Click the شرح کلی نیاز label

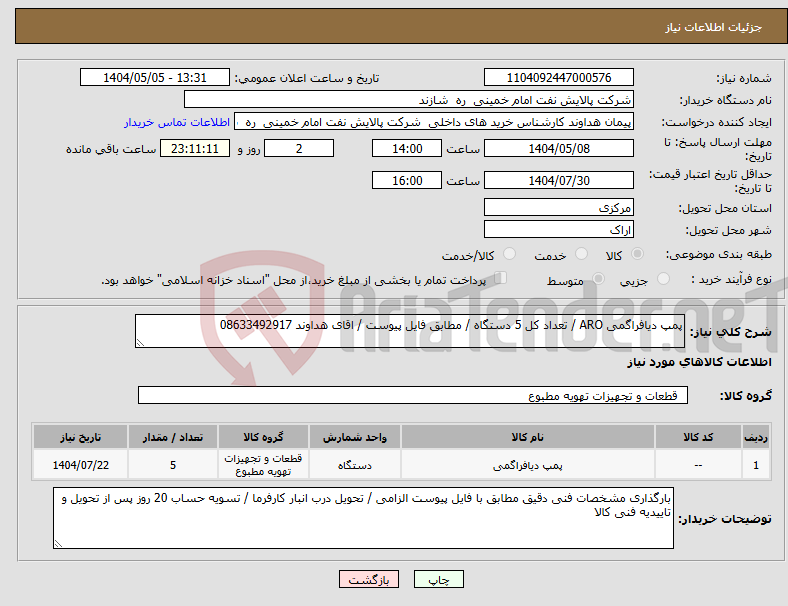(x=730, y=332)
